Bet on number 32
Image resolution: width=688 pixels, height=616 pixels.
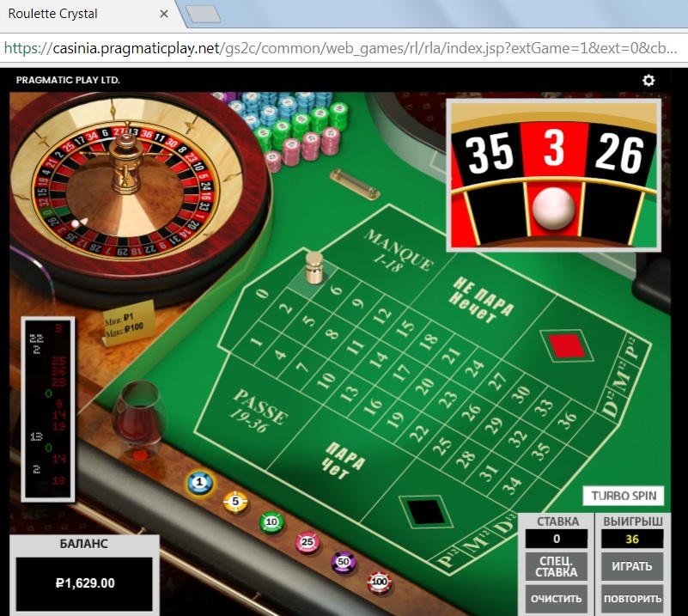(518, 439)
